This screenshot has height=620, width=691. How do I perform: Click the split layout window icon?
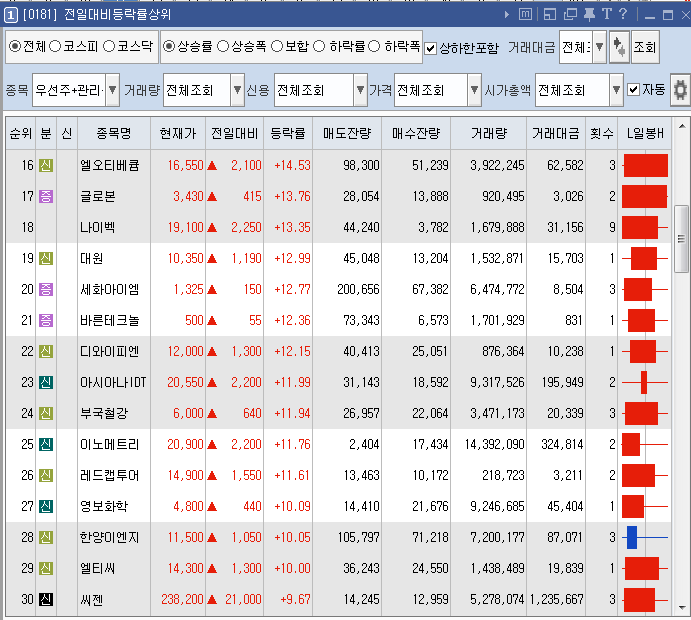coord(550,15)
